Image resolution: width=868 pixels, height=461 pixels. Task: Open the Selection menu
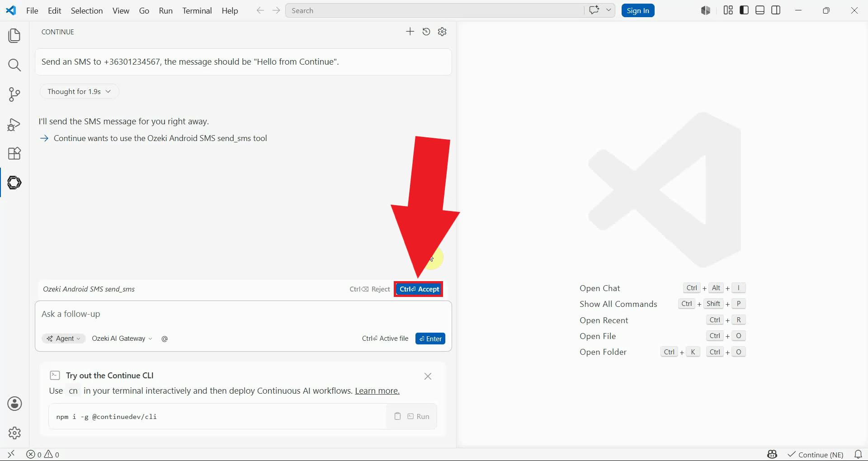(x=87, y=10)
